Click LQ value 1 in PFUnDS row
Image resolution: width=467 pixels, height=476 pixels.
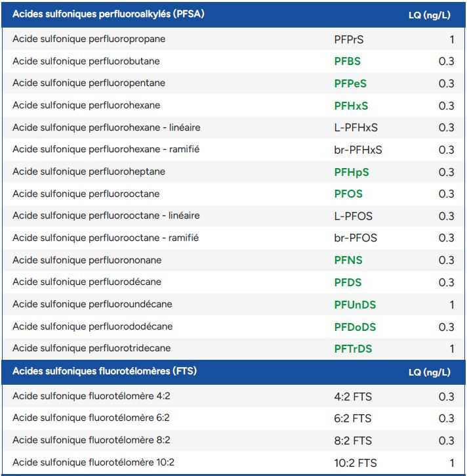tap(452, 305)
